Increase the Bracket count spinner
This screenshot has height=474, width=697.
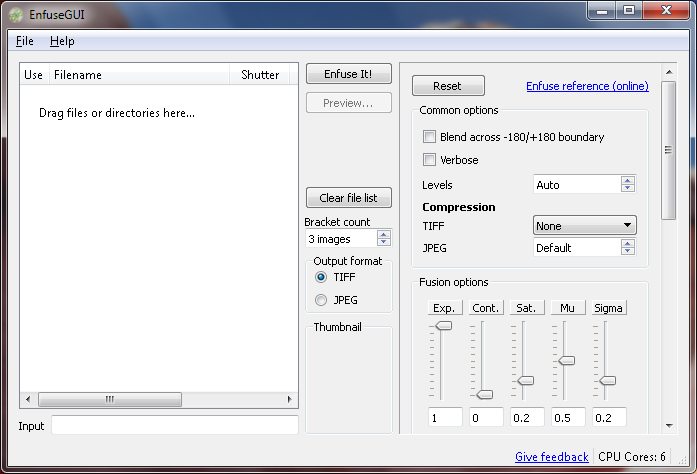pyautogui.click(x=384, y=234)
